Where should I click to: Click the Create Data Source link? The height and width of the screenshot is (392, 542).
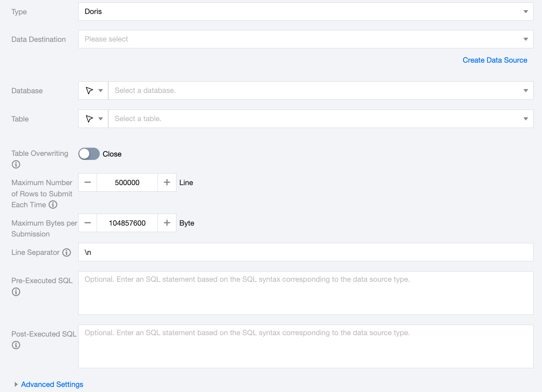click(x=495, y=60)
